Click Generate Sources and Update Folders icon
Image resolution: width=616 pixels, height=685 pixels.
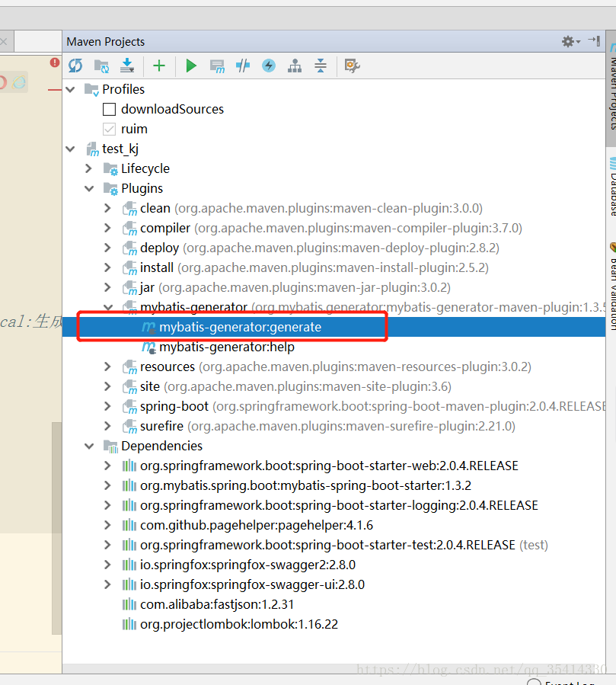click(x=101, y=66)
